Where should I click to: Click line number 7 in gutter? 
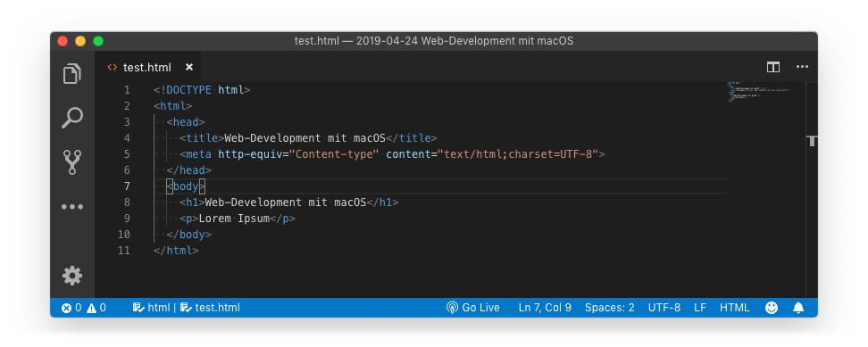pyautogui.click(x=127, y=186)
